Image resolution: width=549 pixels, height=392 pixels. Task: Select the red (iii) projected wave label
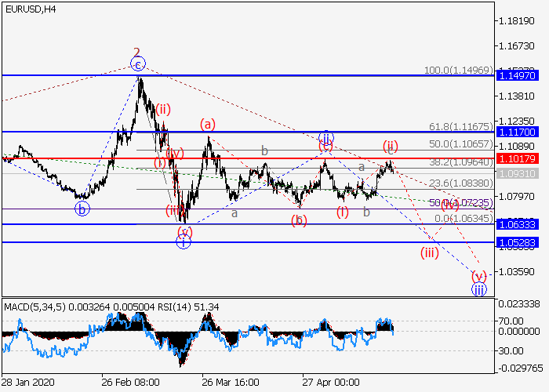point(429,252)
